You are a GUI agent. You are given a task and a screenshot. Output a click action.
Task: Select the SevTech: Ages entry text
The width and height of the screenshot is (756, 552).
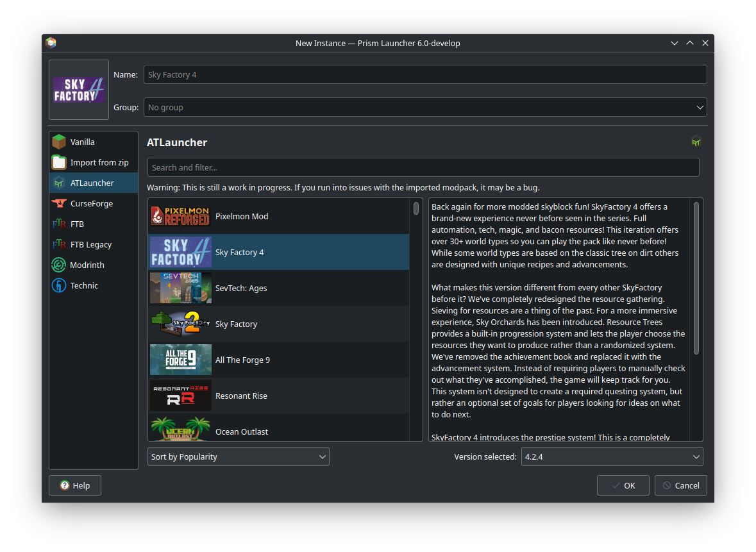[241, 288]
